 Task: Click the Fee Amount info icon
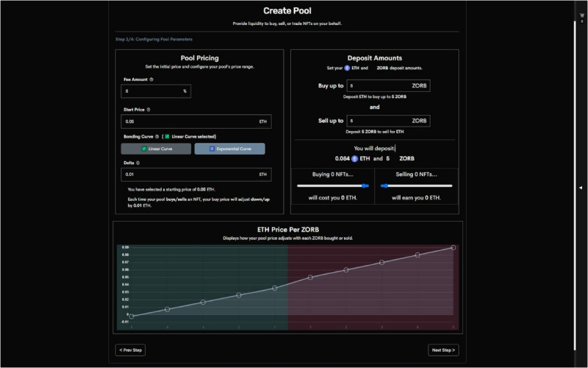click(x=151, y=79)
